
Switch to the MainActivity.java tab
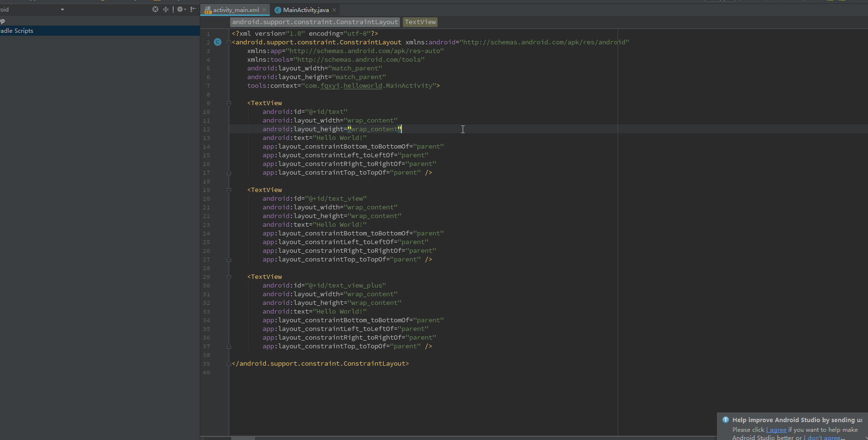[x=306, y=10]
